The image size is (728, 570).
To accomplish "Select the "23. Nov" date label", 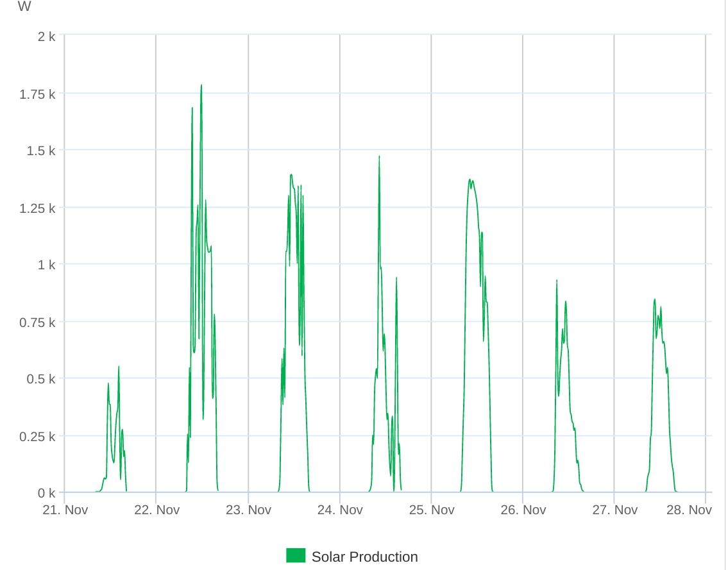I will 249,510.
